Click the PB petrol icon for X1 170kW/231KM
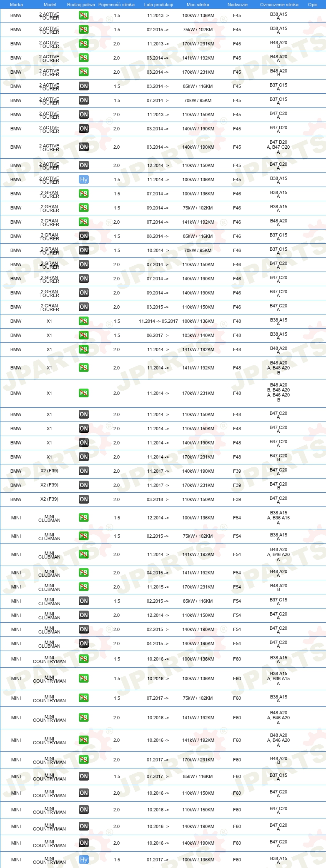326x868 pixels. (x=84, y=393)
